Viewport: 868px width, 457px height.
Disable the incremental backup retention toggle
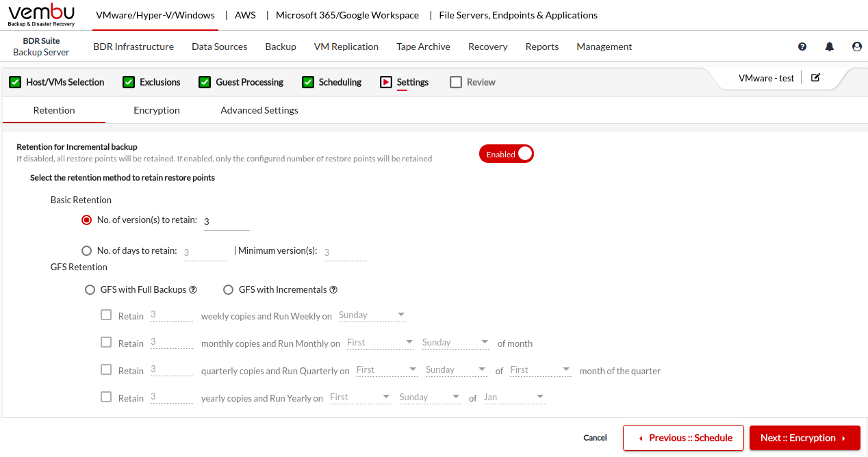point(506,154)
